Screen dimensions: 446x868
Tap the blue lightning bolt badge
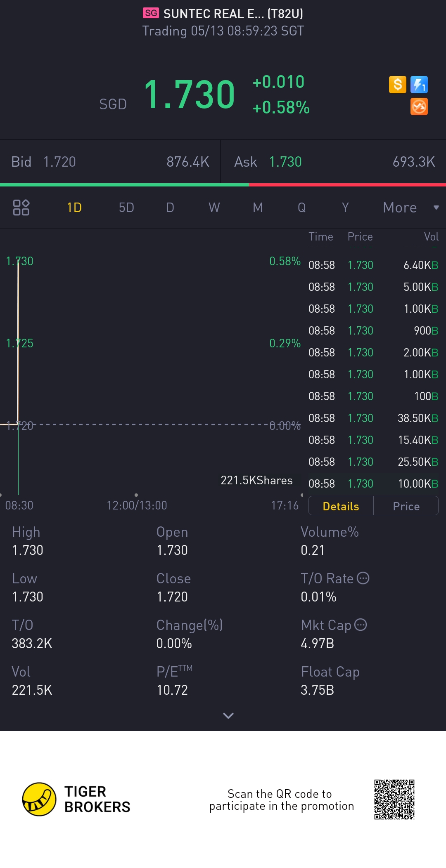tap(419, 85)
